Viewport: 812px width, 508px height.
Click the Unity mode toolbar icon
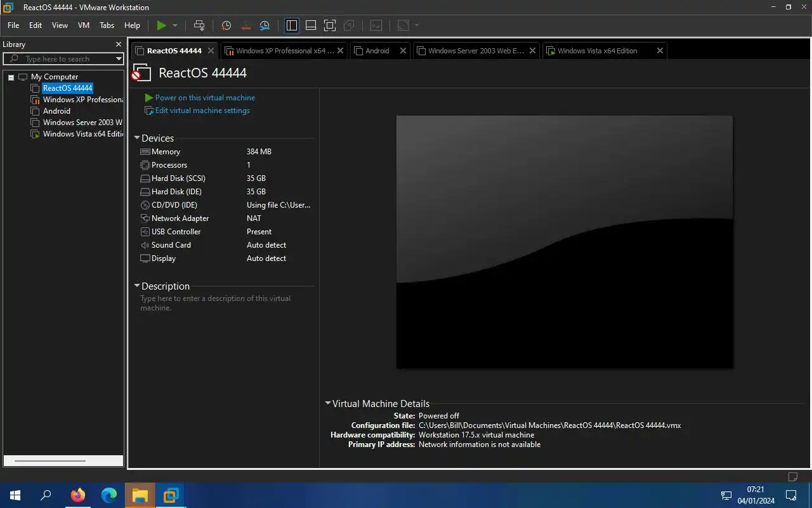[x=349, y=25]
